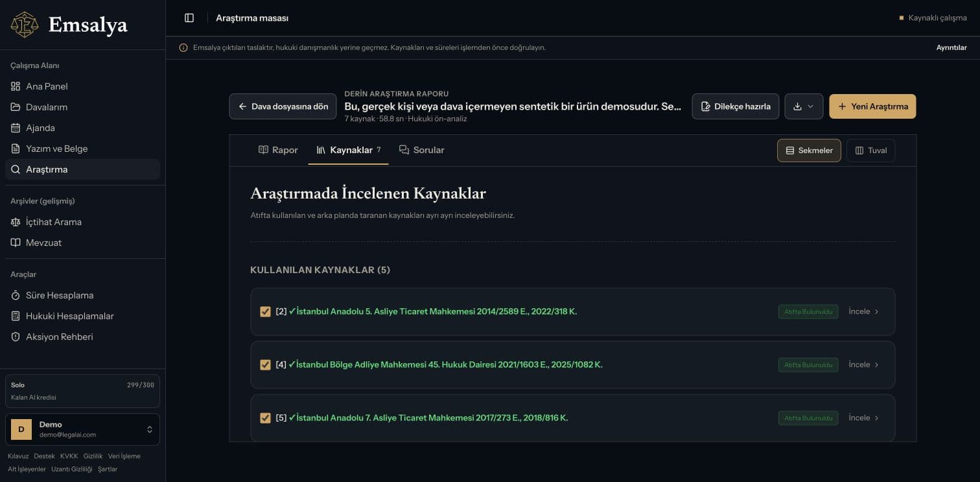Toggle the sidebar panel icon
This screenshot has width=980, height=482.
tap(189, 18)
